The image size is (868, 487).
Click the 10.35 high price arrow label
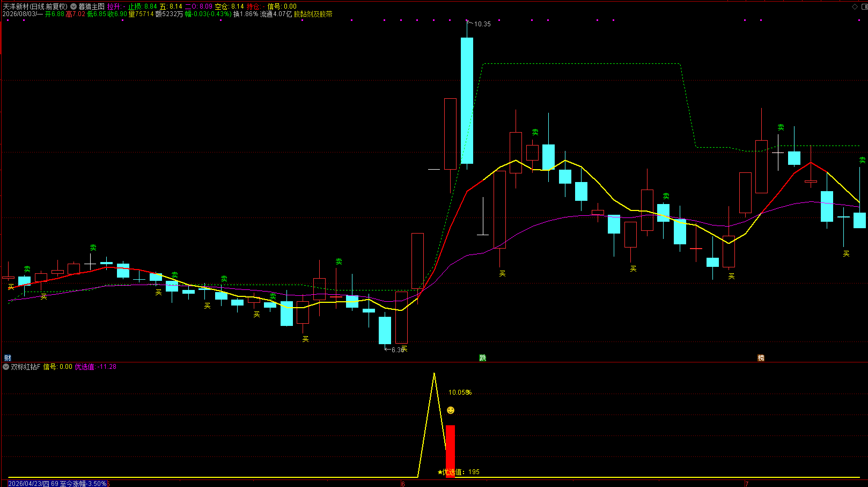479,24
